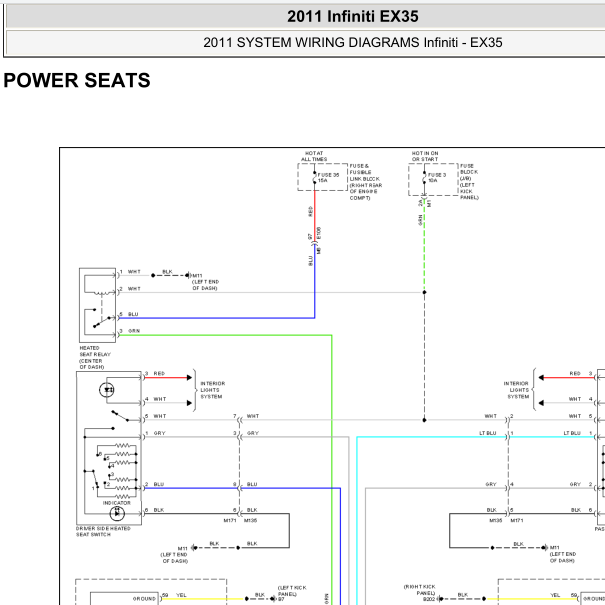Click the "FUSE 3 10A" label

(437, 177)
